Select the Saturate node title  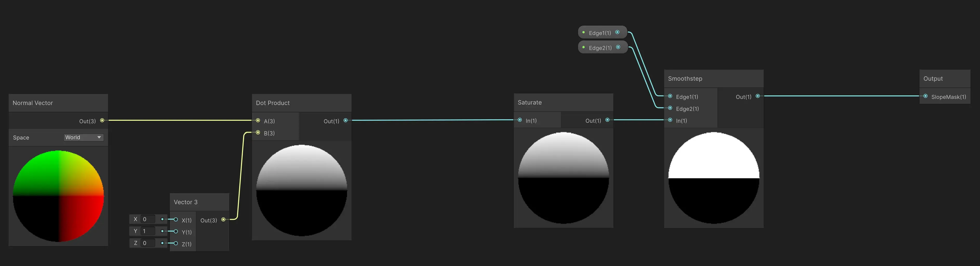pos(529,103)
